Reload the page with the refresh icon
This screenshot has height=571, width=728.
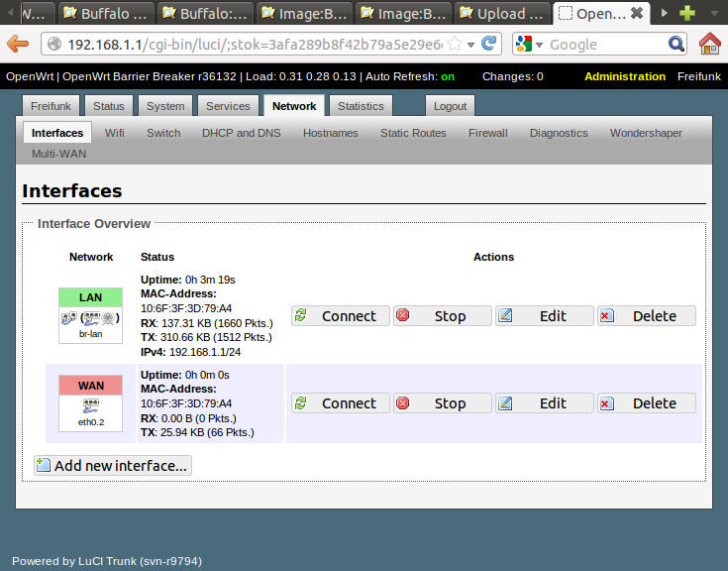(489, 45)
